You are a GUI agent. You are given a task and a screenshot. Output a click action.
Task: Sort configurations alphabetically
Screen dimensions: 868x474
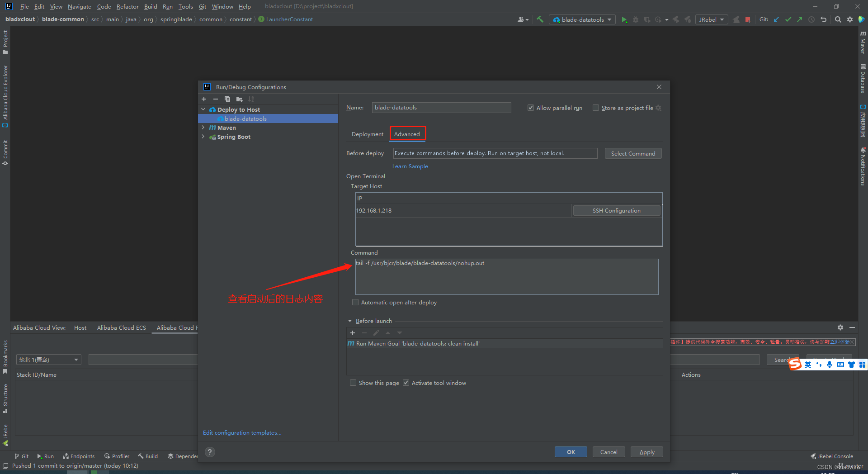[251, 99]
